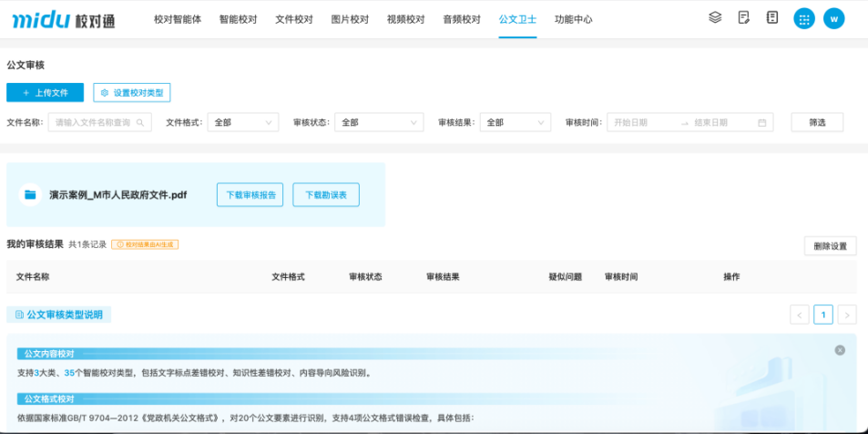Click the user avatar 'W'
The width and height of the screenshot is (868, 434).
pyautogui.click(x=833, y=18)
